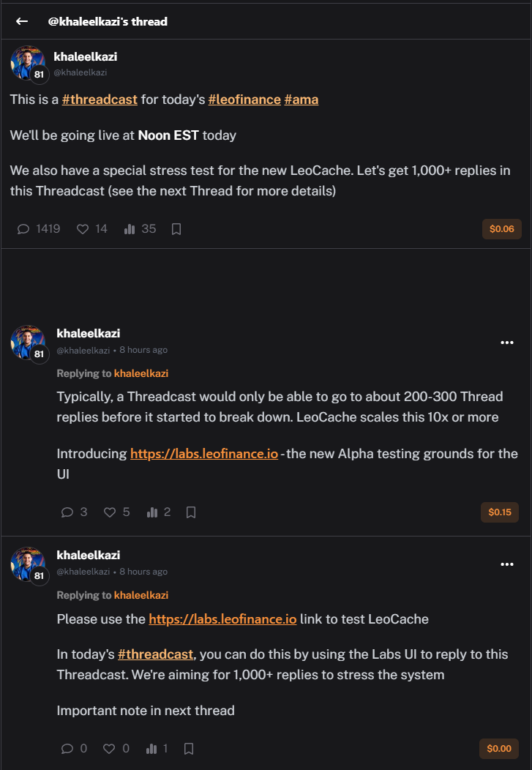532x770 pixels.
Task: Like the main threadcast post
Action: pyautogui.click(x=83, y=229)
